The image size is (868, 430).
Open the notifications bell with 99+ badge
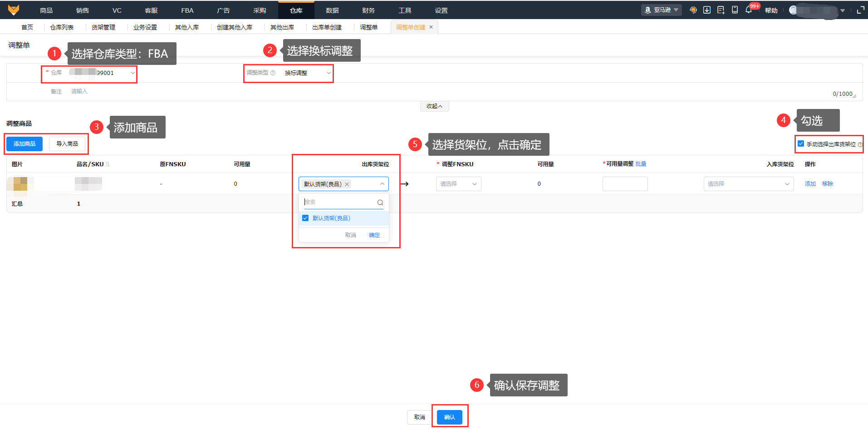tap(749, 10)
